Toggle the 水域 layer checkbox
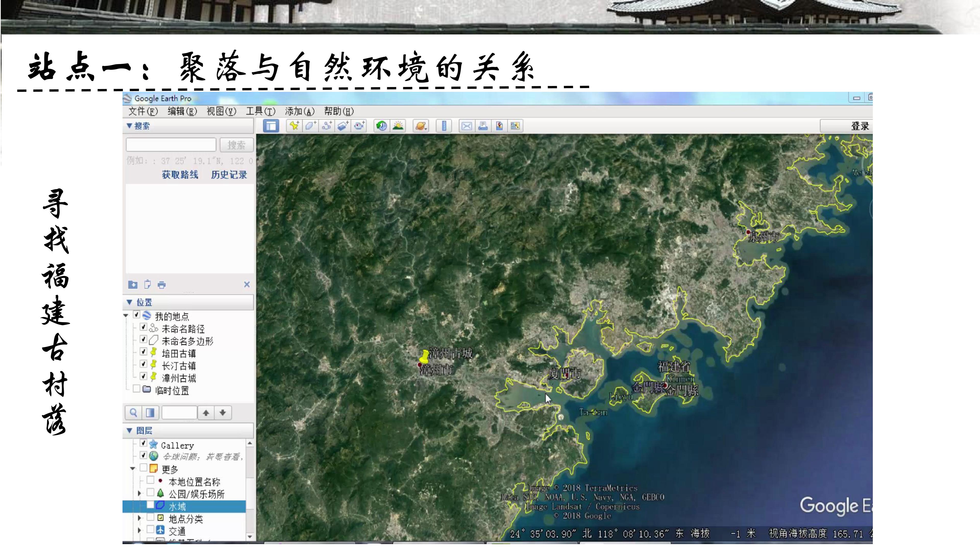The image size is (980, 551). pos(150,505)
